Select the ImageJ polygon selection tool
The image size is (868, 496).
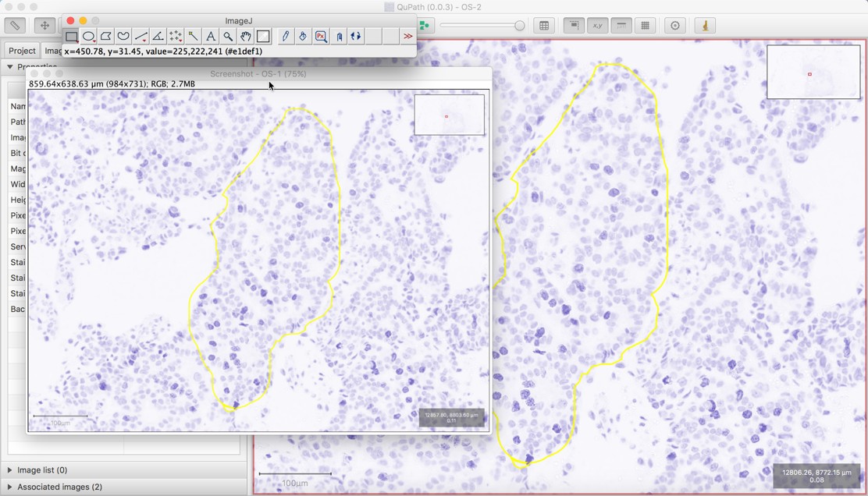(105, 37)
